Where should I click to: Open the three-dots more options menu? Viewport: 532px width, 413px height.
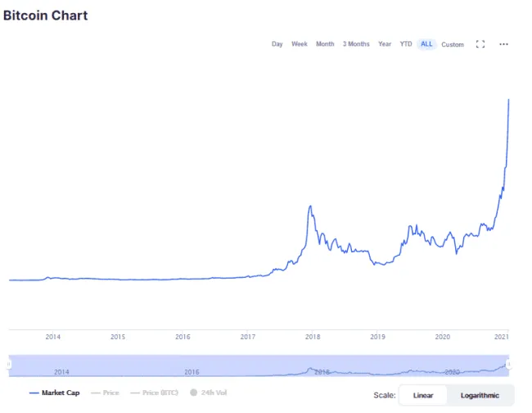coord(504,44)
